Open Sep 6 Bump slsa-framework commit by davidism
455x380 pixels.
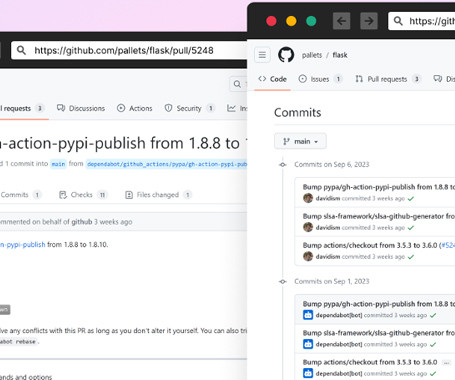(379, 216)
